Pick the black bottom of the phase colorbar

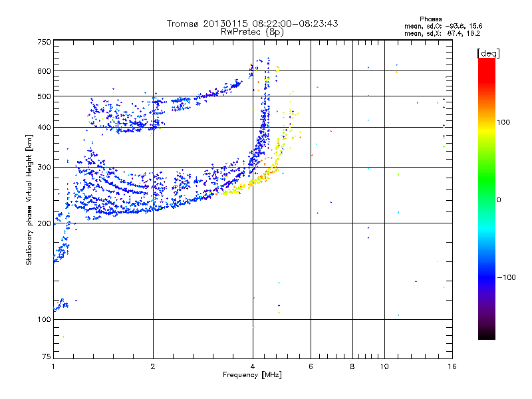click(x=487, y=336)
